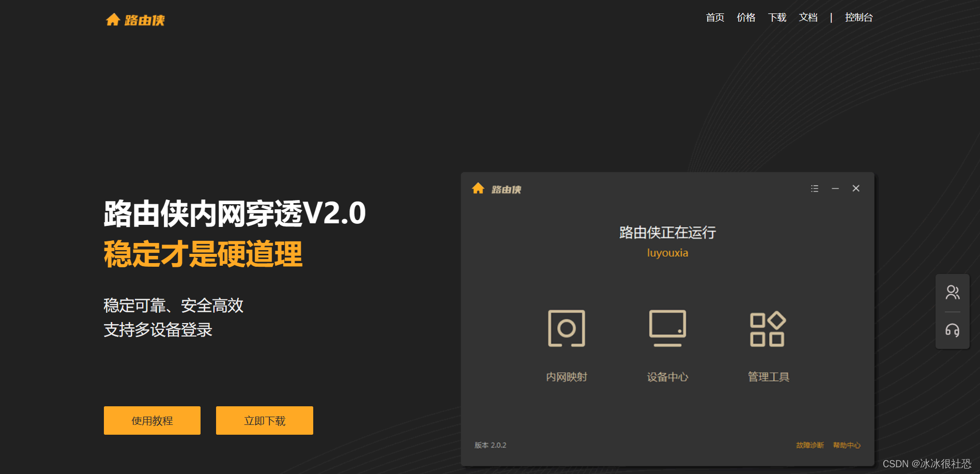The width and height of the screenshot is (980, 474).
Task: Open the 故障诊断 link
Action: click(810, 445)
